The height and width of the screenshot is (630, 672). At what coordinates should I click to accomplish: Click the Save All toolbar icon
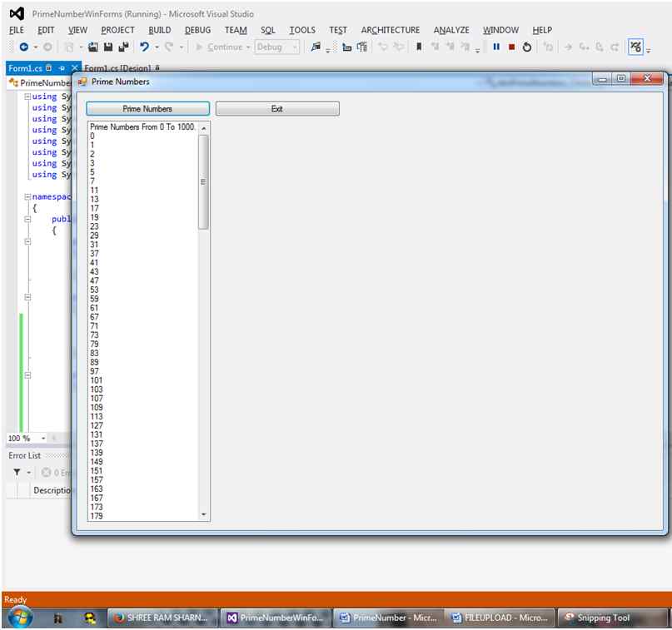pos(123,47)
